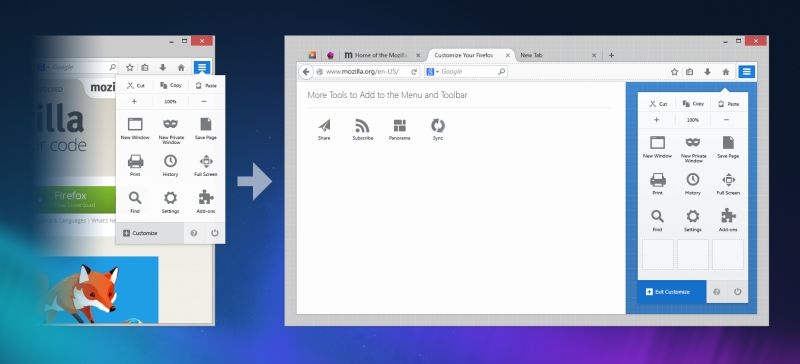Click the Share paper plane icon
Viewport: 800px width, 364px height.
[x=324, y=126]
